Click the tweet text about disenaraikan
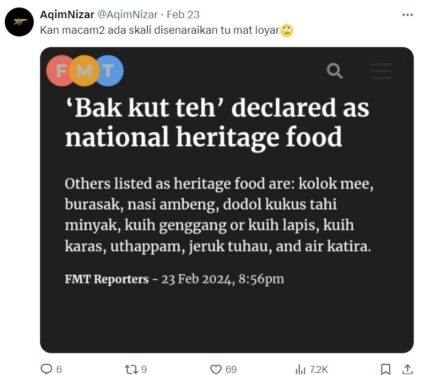Screen dimensions: 426x375 point(159,30)
